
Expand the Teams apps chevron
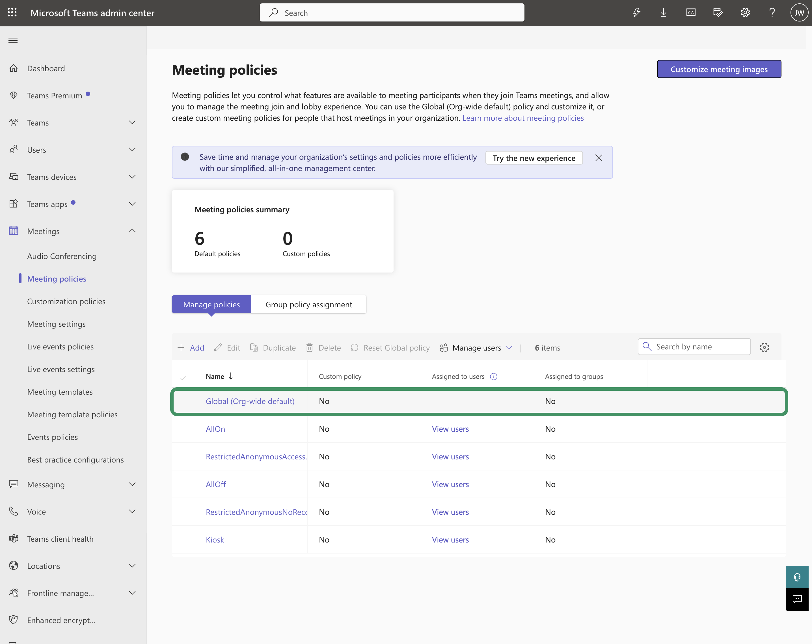point(132,204)
